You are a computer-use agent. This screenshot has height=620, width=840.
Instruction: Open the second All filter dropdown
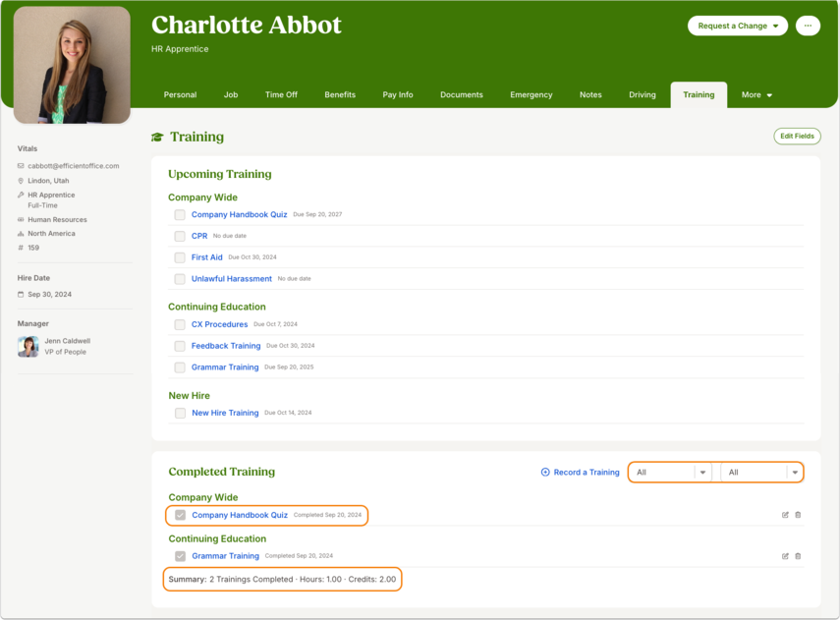pos(762,472)
